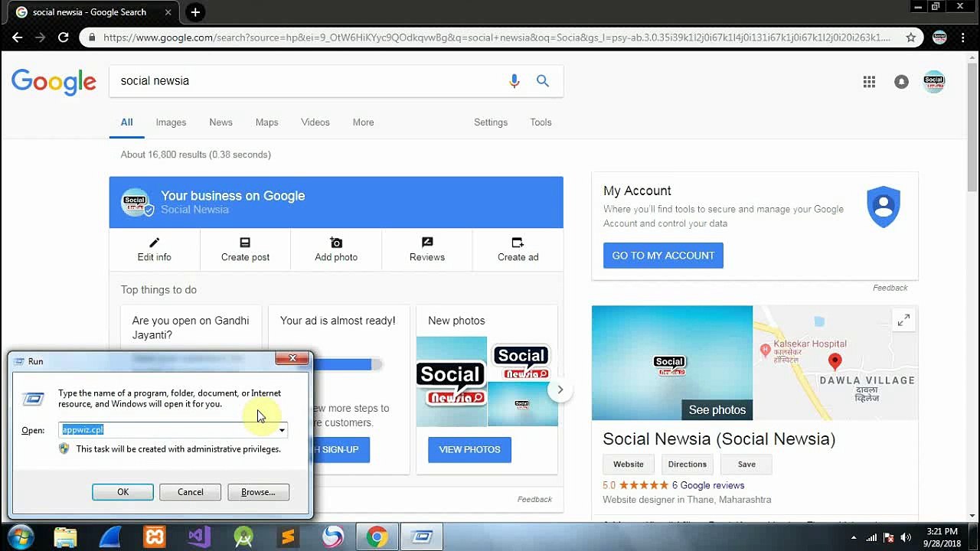
Task: Expand the map with the fullscreen icon
Action: (x=903, y=320)
